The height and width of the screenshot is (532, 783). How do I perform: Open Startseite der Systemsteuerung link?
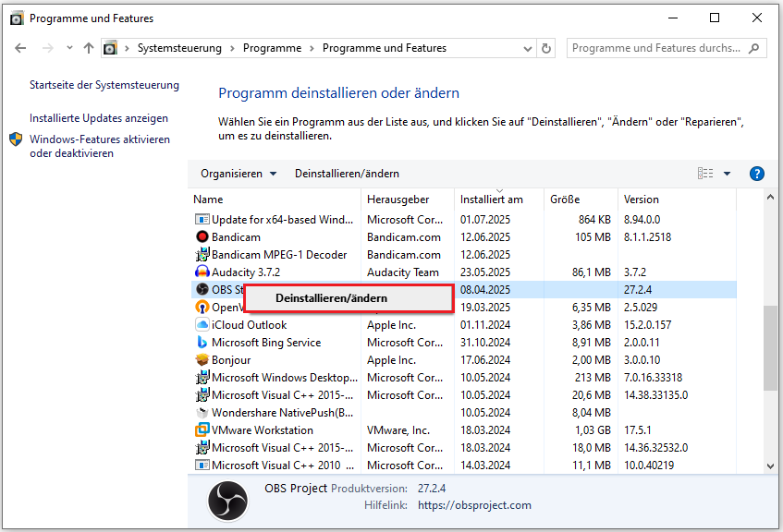click(x=104, y=85)
